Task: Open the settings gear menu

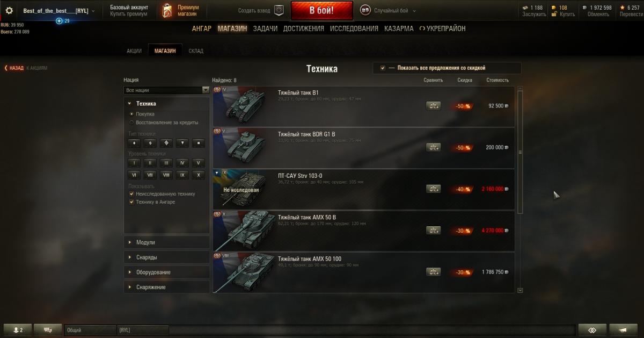Action: tap(9, 10)
